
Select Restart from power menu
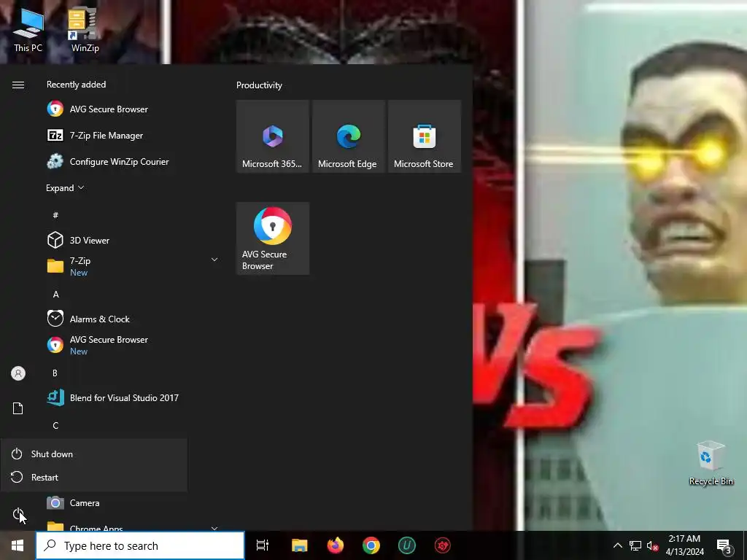94,477
